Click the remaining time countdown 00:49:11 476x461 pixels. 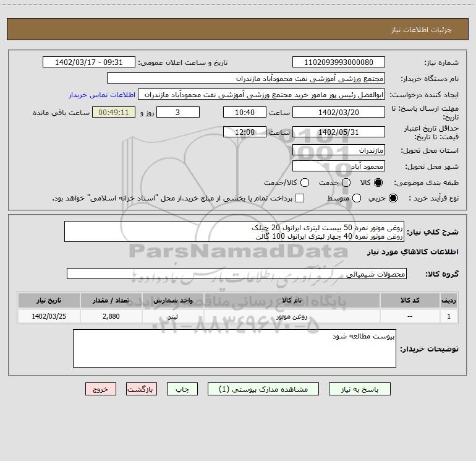[x=114, y=112]
